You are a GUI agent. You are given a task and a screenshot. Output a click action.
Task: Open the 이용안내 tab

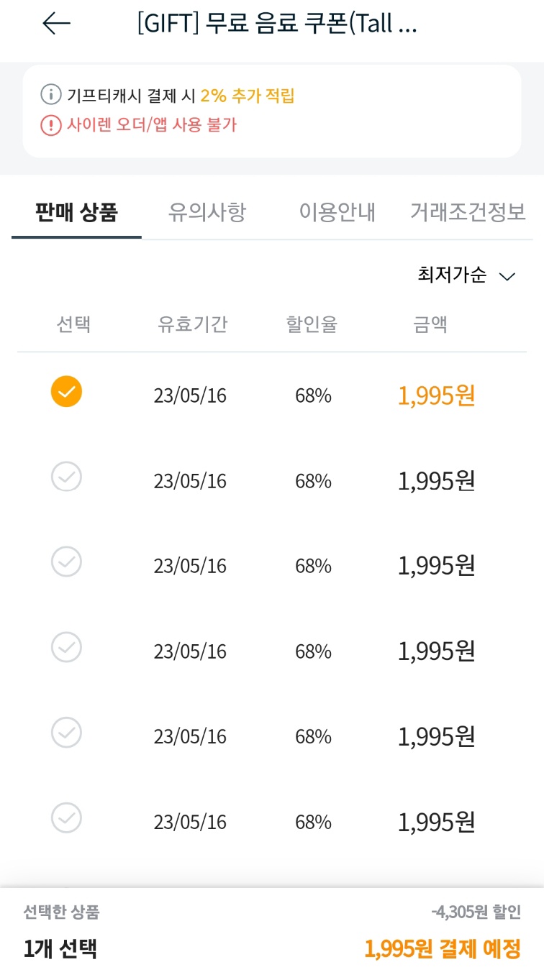click(x=337, y=212)
